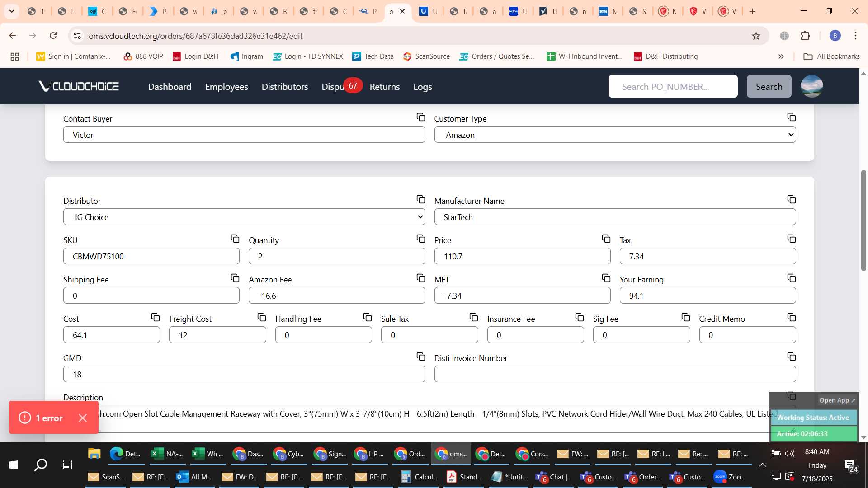Viewport: 868px width, 488px height.
Task: Show hidden system tray icons
Action: [763, 465]
